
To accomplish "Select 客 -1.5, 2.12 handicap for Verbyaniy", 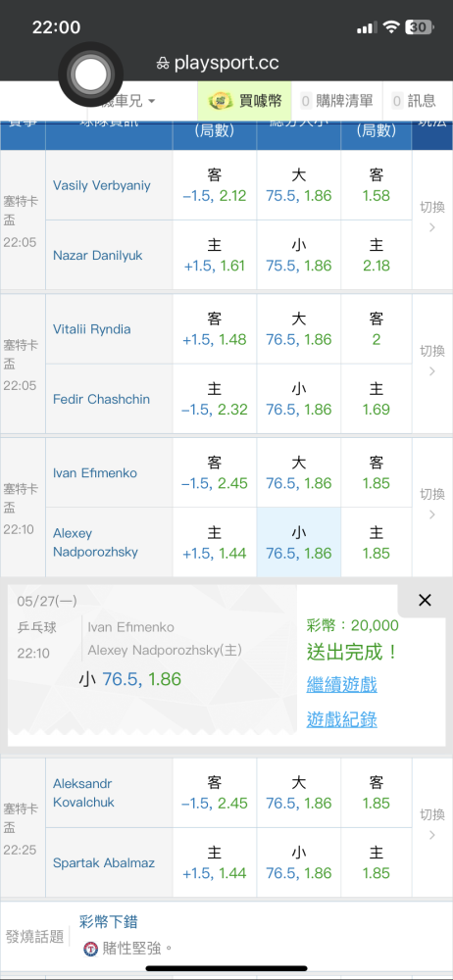I will tap(215, 185).
